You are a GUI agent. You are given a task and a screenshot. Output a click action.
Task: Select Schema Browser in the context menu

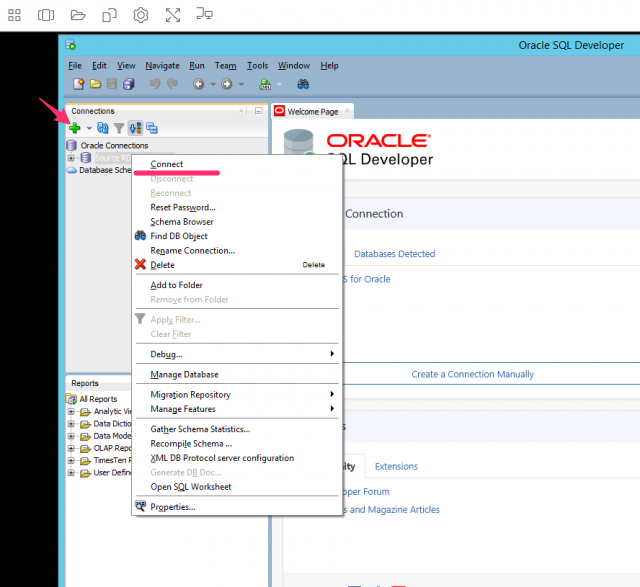point(237,222)
